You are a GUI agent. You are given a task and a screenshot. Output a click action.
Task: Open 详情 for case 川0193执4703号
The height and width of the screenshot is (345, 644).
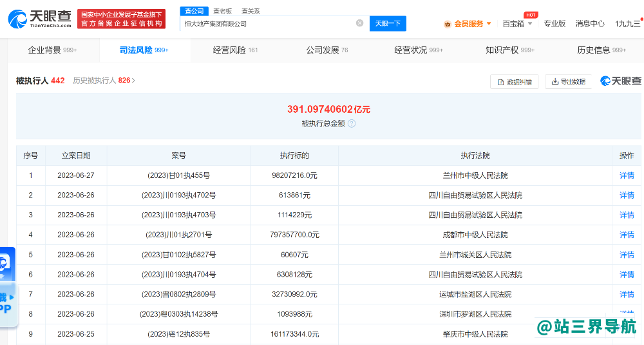627,215
